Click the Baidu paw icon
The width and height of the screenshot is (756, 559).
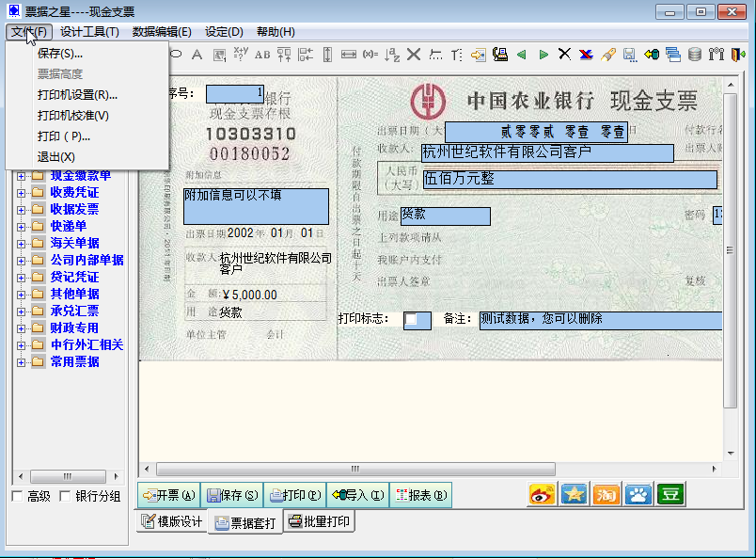(x=638, y=495)
